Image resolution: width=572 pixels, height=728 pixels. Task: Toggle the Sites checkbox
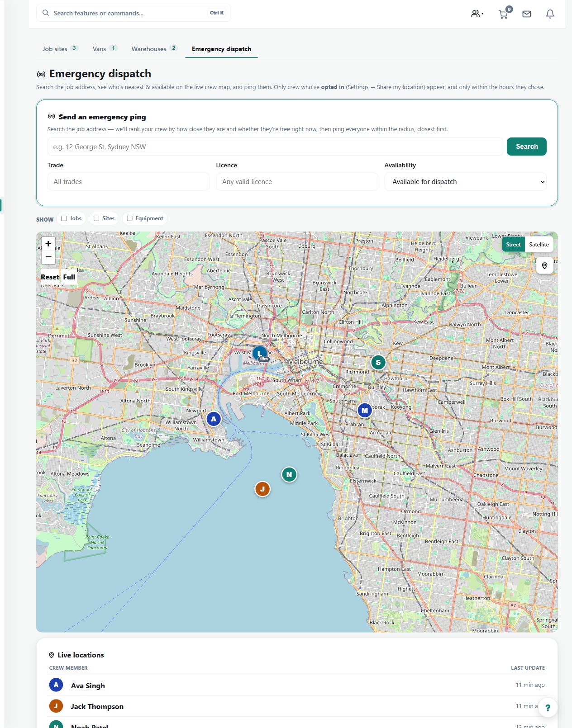96,218
